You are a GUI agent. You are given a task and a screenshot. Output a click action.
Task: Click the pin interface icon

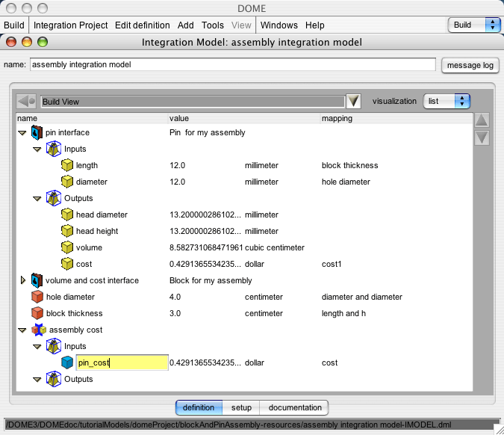pos(37,132)
